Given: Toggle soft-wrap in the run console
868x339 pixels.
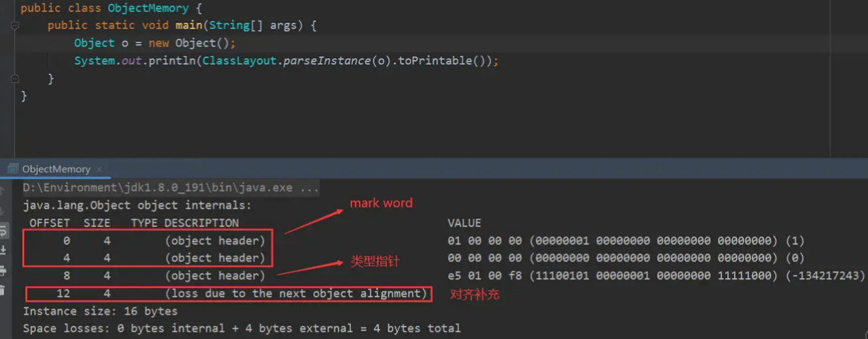Looking at the screenshot, I should pyautogui.click(x=3, y=231).
